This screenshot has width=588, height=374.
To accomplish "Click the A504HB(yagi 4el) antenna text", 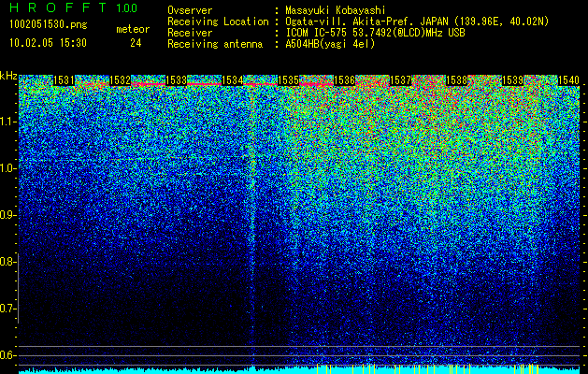I will point(330,44).
